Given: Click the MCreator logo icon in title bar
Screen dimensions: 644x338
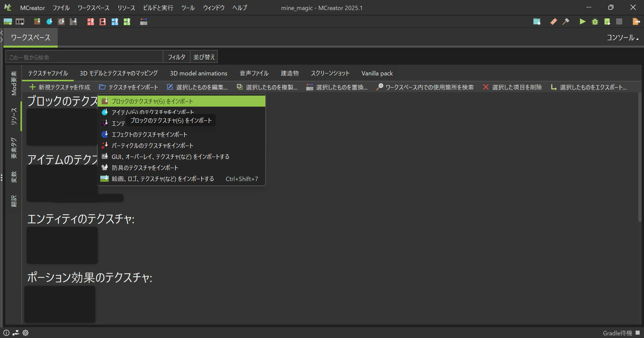Looking at the screenshot, I should [8, 7].
